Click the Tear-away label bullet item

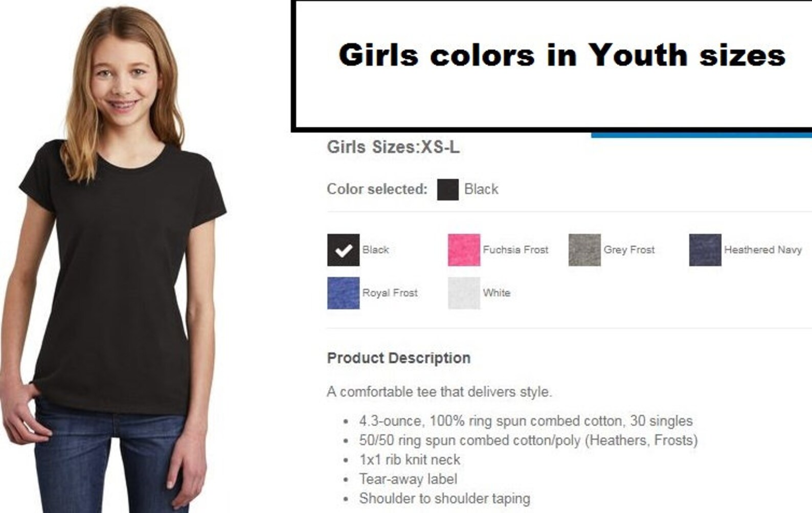click(x=408, y=479)
